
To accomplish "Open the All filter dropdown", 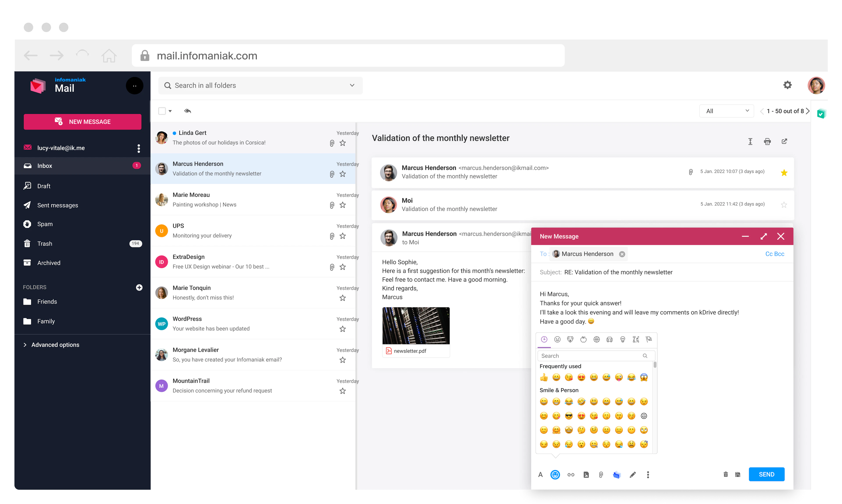I will pyautogui.click(x=726, y=111).
